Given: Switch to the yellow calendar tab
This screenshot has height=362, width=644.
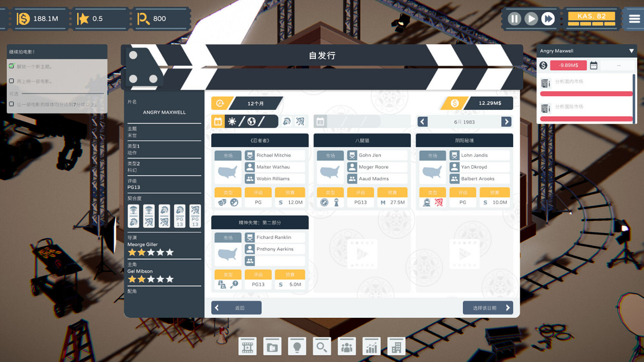Looking at the screenshot, I should pos(218,121).
